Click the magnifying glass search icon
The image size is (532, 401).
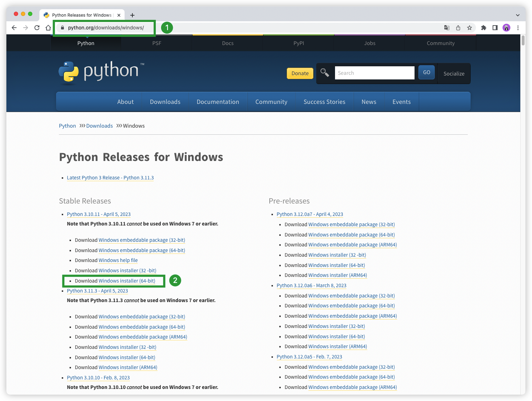coord(325,73)
